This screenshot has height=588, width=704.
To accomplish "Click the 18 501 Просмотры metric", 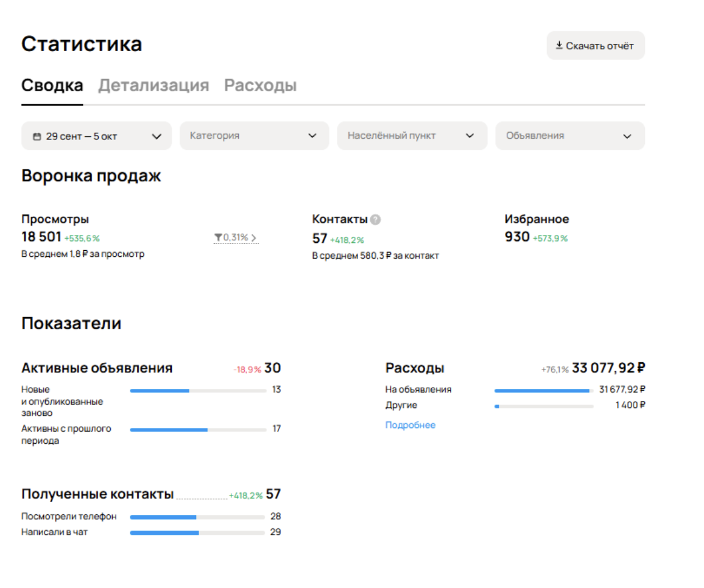I will point(40,238).
